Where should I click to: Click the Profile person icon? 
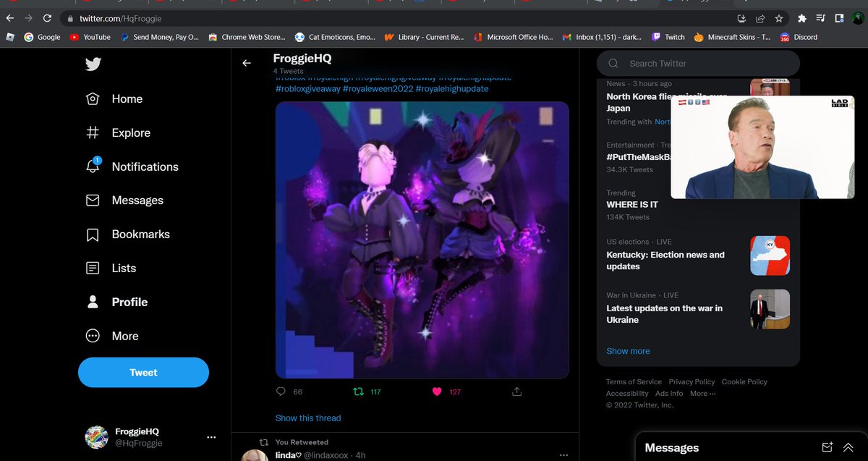pos(93,302)
